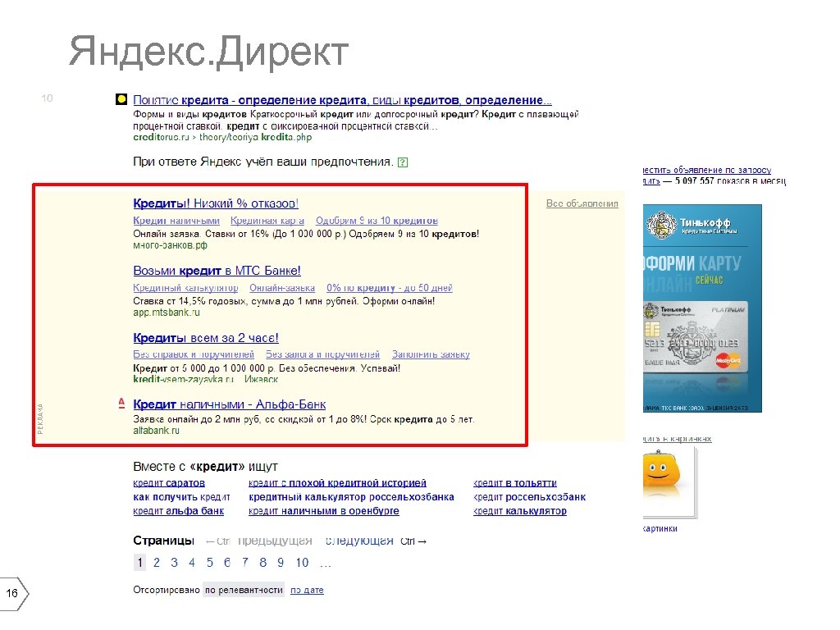Viewport: 840px width, 630px height.
Task: Open ad 'Возьми кредит в МТС Банке!'
Action: tap(217, 271)
